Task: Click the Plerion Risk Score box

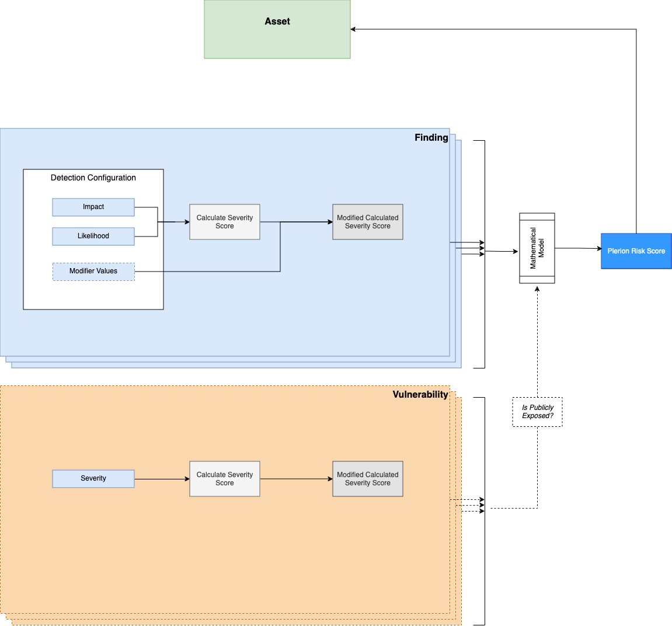Action: pyautogui.click(x=636, y=251)
